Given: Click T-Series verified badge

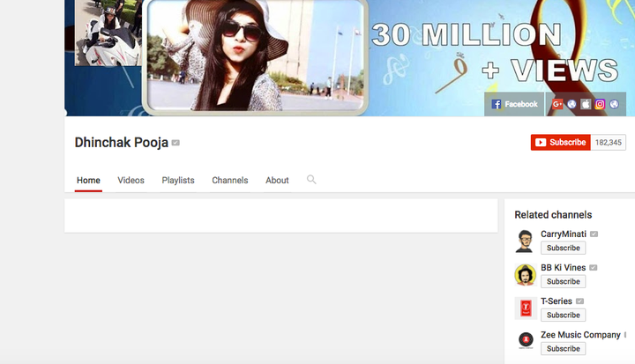Looking at the screenshot, I should point(580,301).
